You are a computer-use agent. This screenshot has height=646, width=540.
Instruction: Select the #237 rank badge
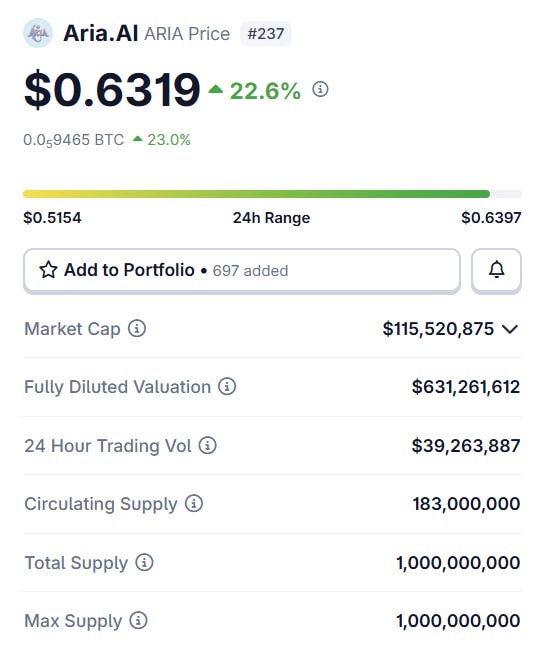coord(266,33)
